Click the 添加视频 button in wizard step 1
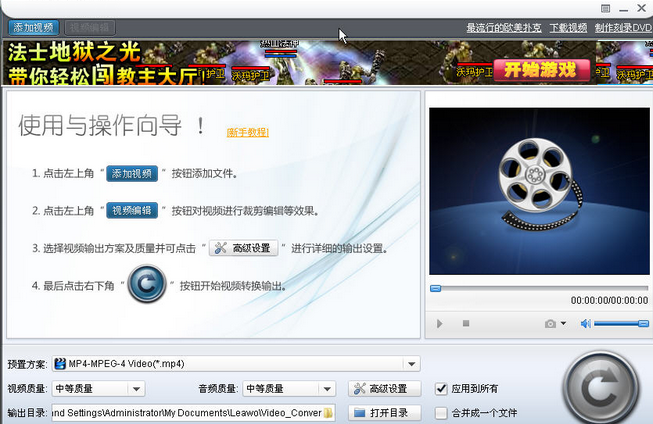The image size is (653, 424). point(132,173)
